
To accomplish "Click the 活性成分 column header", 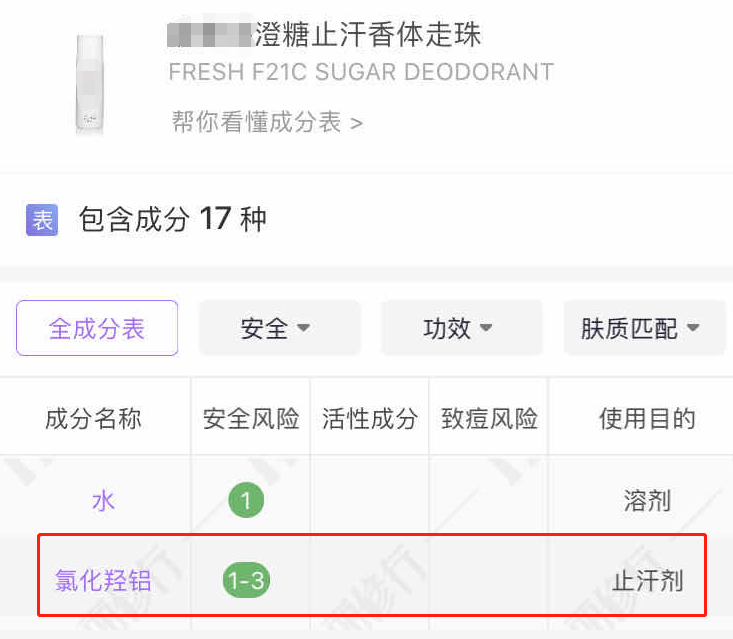I will pyautogui.click(x=370, y=419).
